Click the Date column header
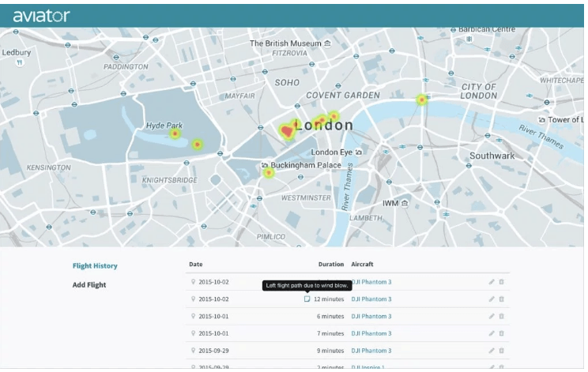 tap(196, 264)
